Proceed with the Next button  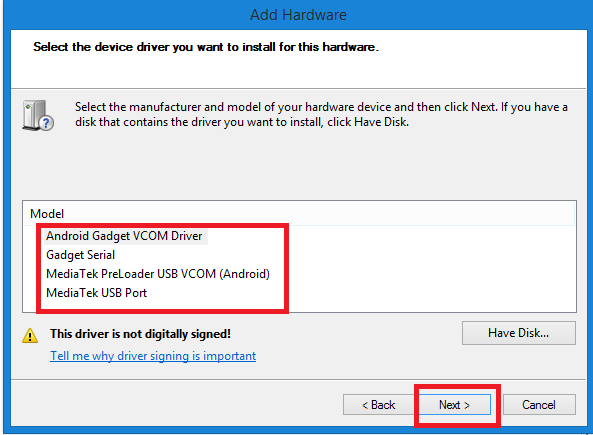[x=454, y=405]
